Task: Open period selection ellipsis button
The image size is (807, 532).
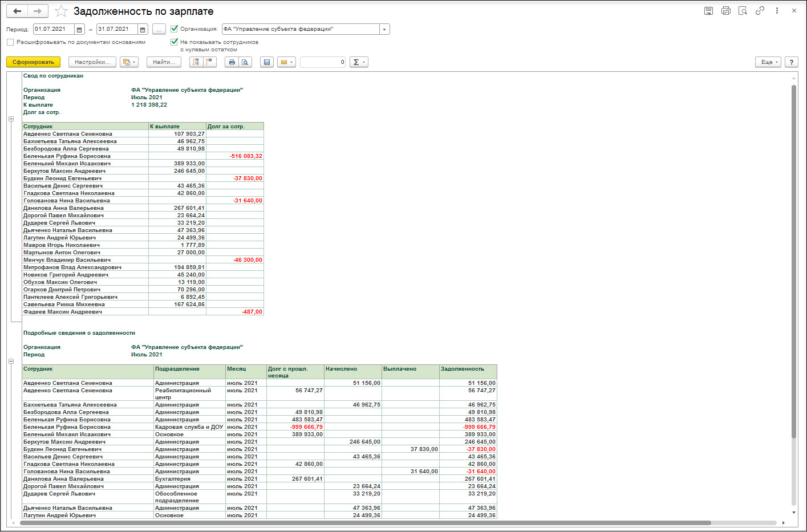Action: pos(159,29)
